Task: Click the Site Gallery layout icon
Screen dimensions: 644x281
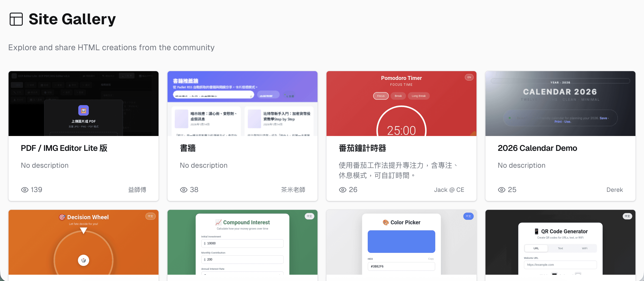Action: 16,19
